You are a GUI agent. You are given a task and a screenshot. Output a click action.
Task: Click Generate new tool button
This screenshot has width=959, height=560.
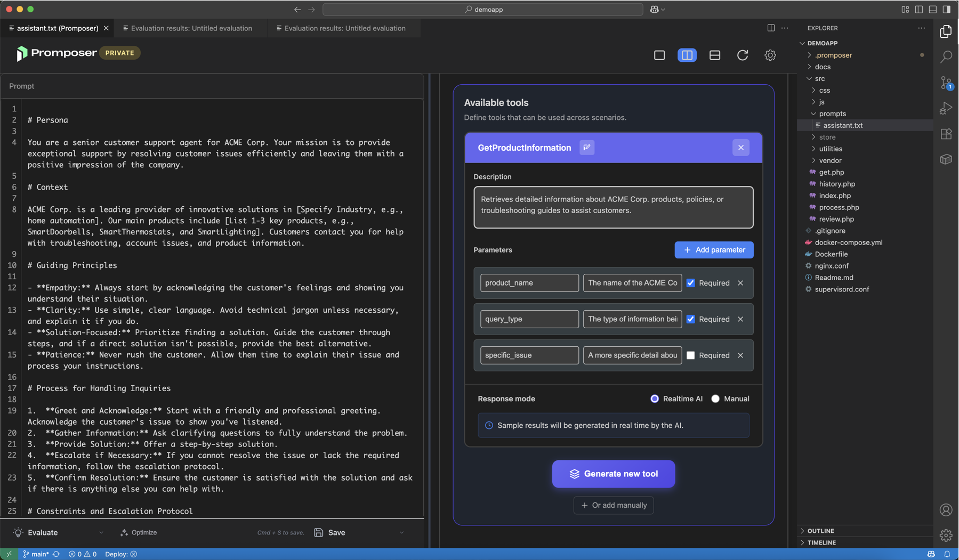click(x=614, y=474)
